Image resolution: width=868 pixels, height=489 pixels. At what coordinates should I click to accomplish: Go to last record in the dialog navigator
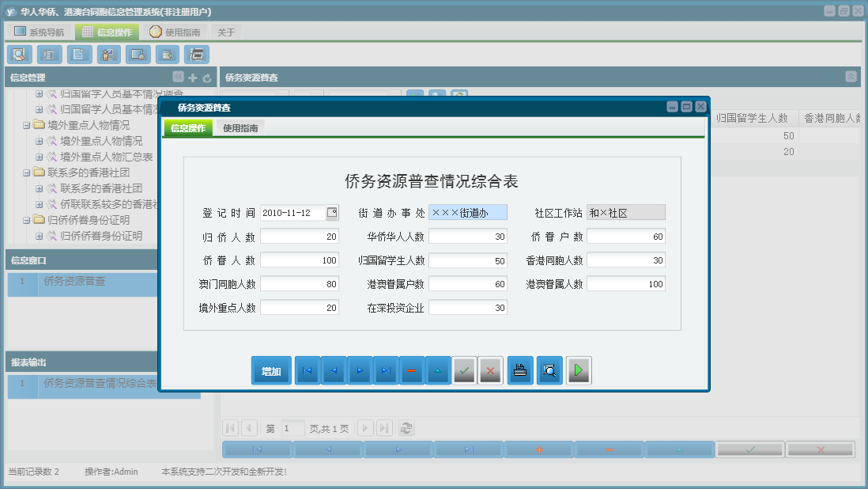click(386, 370)
